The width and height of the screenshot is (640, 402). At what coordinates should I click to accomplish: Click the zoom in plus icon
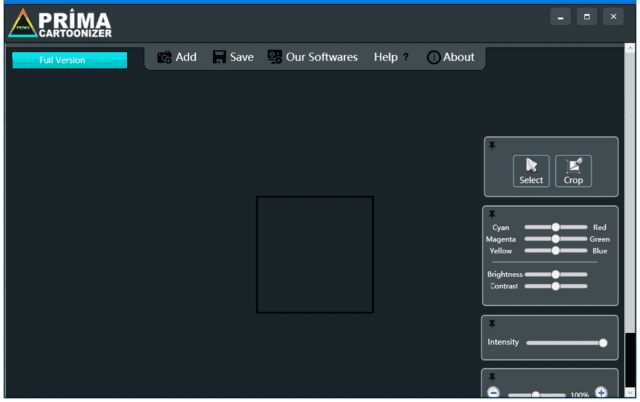tap(601, 393)
